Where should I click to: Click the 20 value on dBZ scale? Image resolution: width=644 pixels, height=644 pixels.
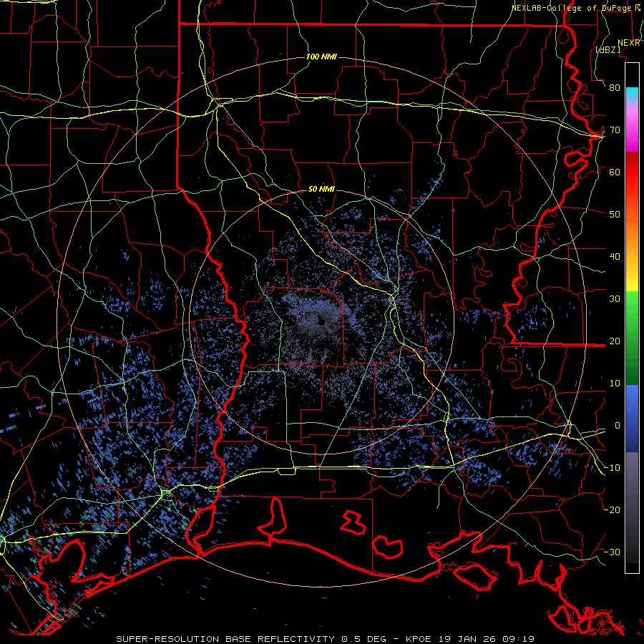pos(615,341)
